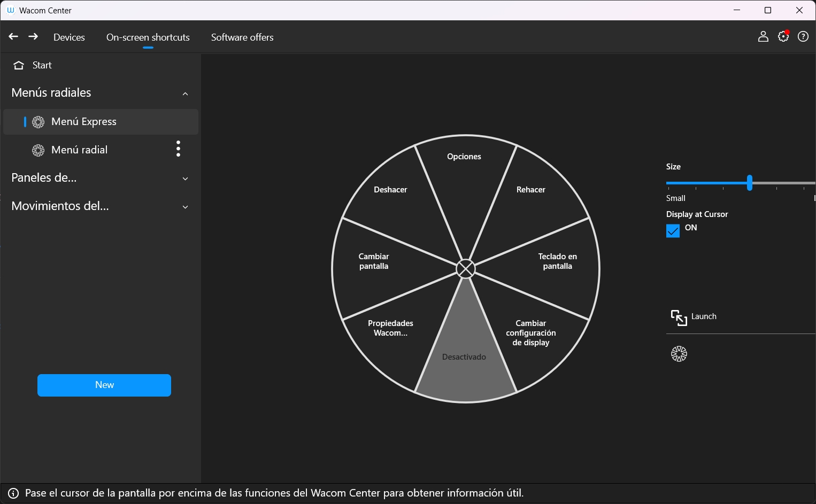Go to Start in the sidebar

click(x=42, y=65)
